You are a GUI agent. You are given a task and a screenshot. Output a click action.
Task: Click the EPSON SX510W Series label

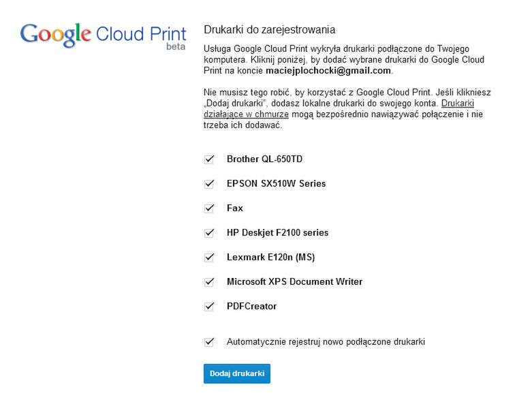tap(276, 184)
